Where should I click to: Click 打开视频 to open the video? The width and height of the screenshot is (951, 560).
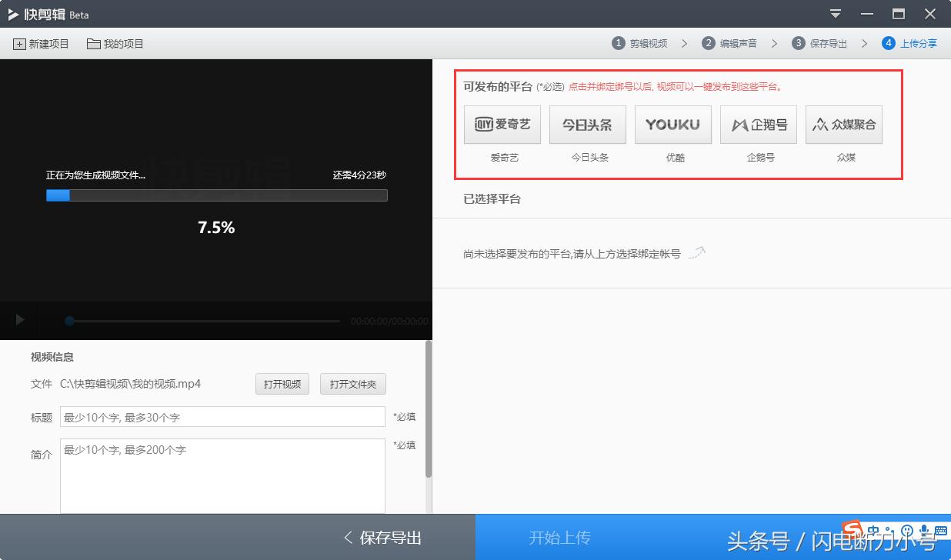pos(282,384)
